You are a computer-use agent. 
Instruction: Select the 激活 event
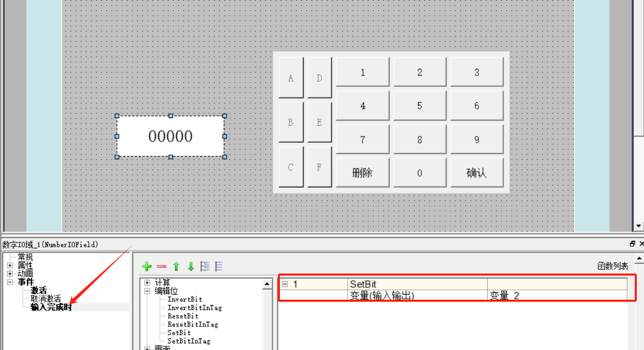click(x=38, y=290)
